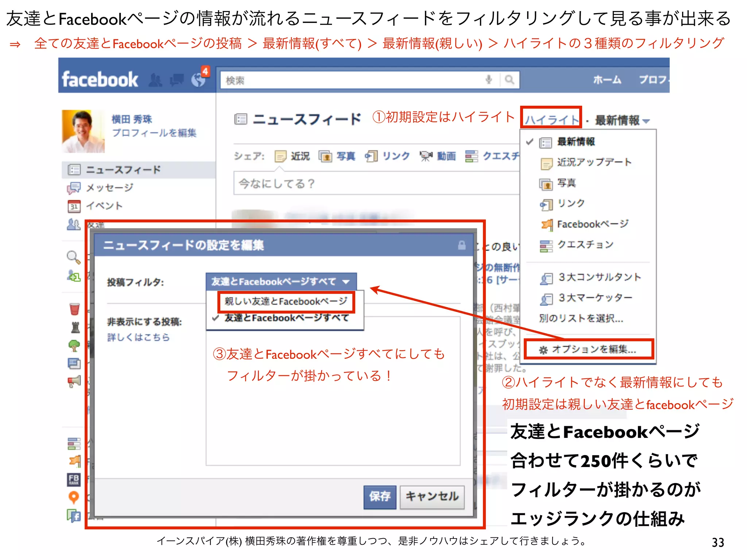Share a リンク link
This screenshot has height=560, width=747.
(x=387, y=156)
